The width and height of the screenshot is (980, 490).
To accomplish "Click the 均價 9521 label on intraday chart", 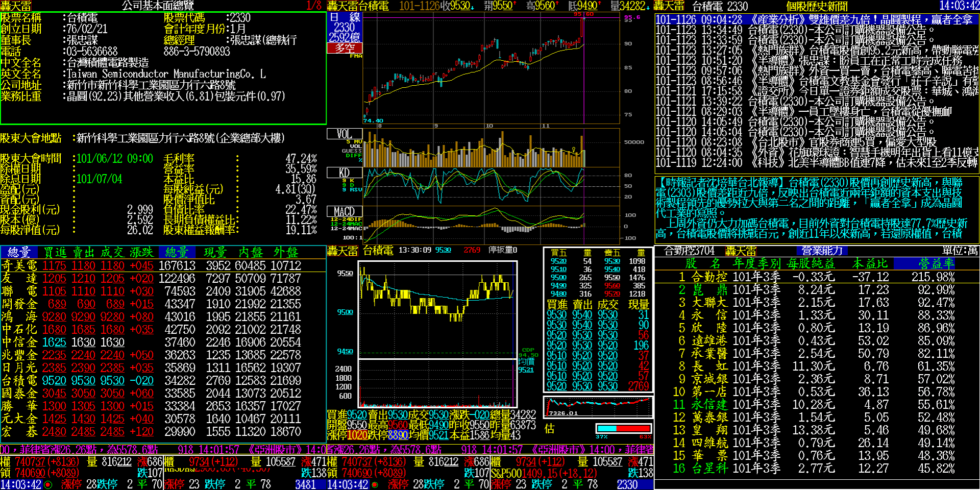I will pyautogui.click(x=526, y=365).
